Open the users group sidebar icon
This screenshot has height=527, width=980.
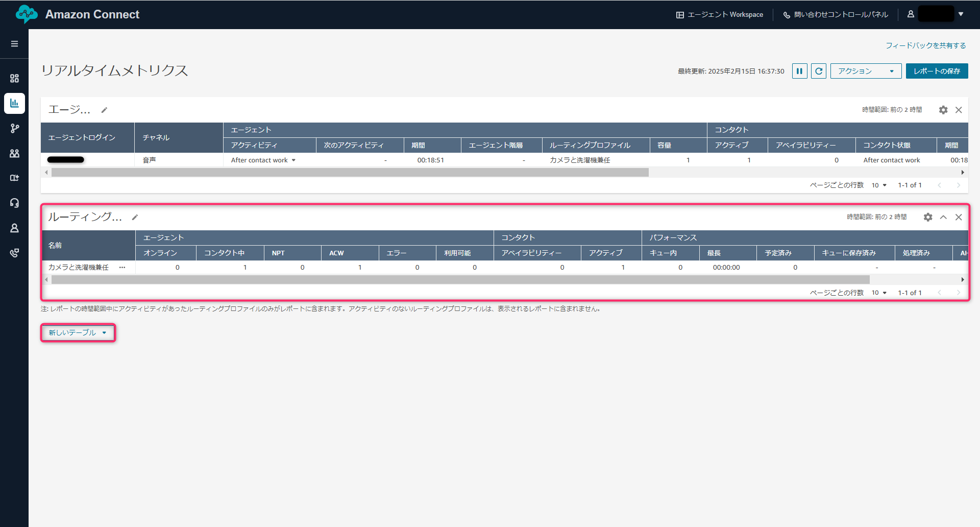[x=14, y=153]
